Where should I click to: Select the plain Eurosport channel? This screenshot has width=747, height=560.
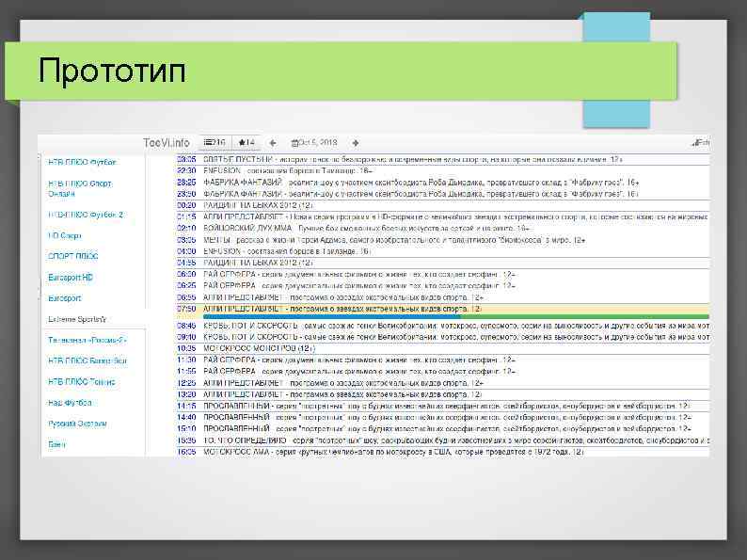tap(64, 297)
